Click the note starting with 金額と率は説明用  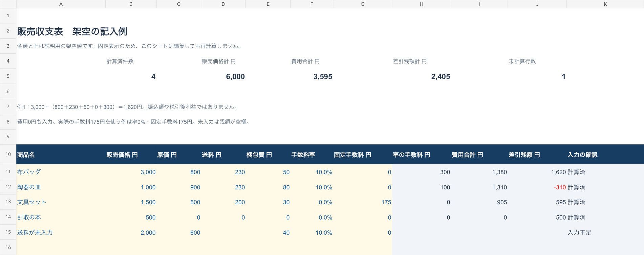click(x=130, y=46)
